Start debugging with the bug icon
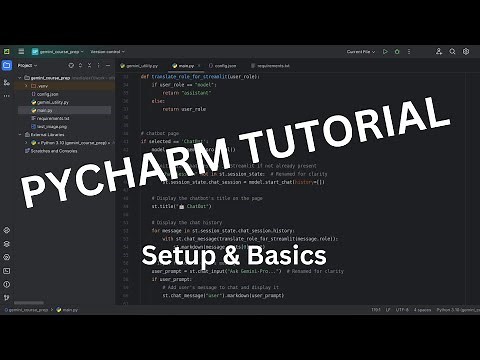 click(x=397, y=52)
